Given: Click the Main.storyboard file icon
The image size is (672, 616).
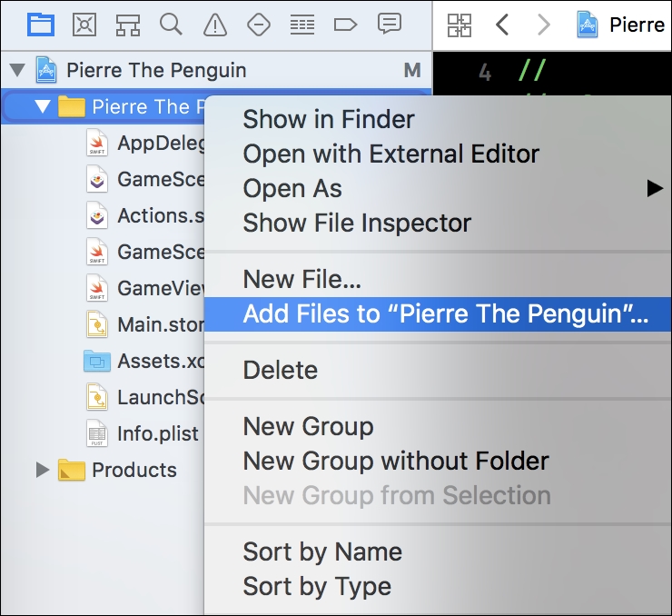Looking at the screenshot, I should click(x=97, y=324).
